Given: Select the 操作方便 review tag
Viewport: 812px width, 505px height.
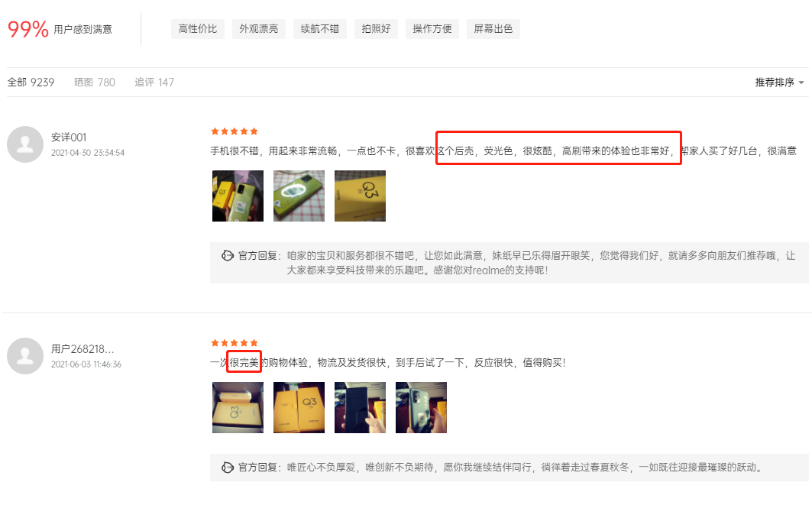Looking at the screenshot, I should [432, 29].
